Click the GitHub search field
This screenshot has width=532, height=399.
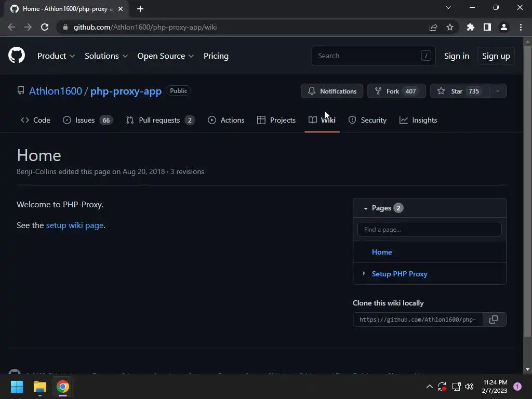(x=373, y=56)
